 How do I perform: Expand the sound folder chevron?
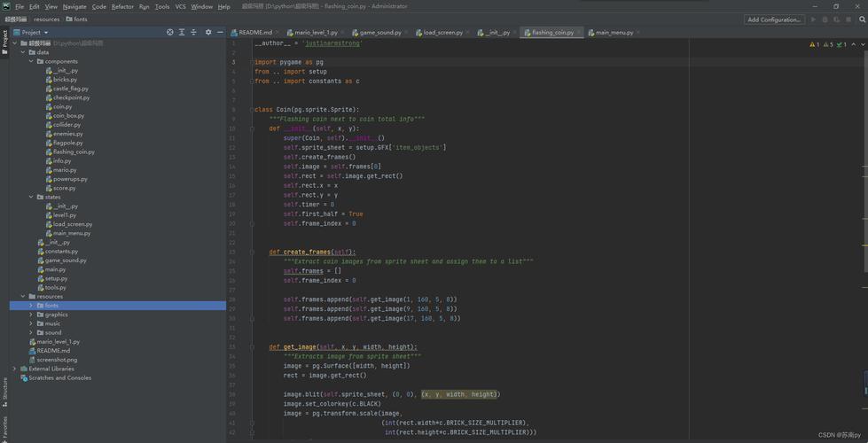(32, 332)
